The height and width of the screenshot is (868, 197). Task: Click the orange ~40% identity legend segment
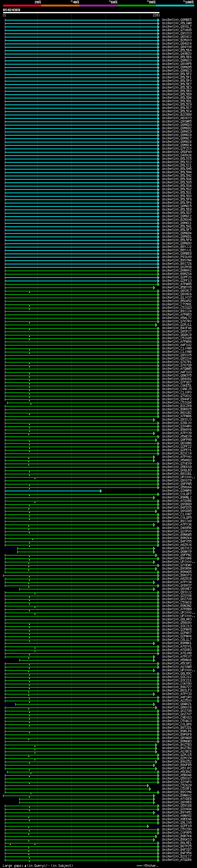(x=61, y=6)
